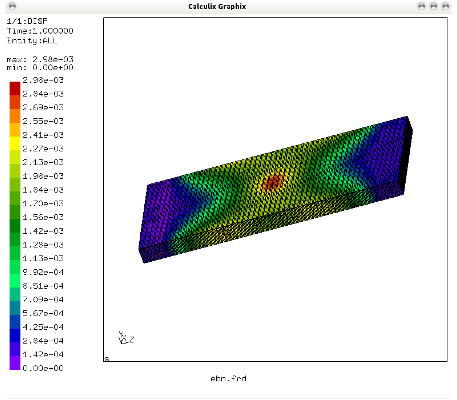Click legend value 2.84e-04
Screen dimensions: 457x400
[x=43, y=341]
